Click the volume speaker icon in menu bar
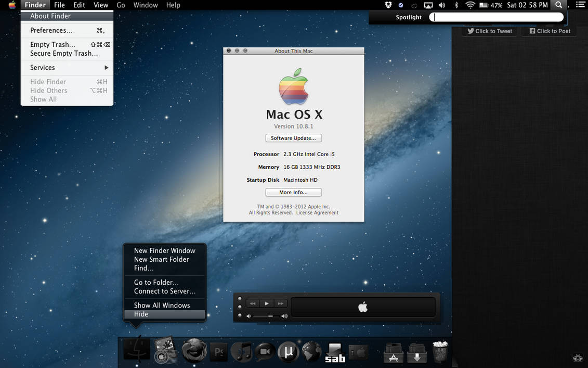 (x=442, y=5)
